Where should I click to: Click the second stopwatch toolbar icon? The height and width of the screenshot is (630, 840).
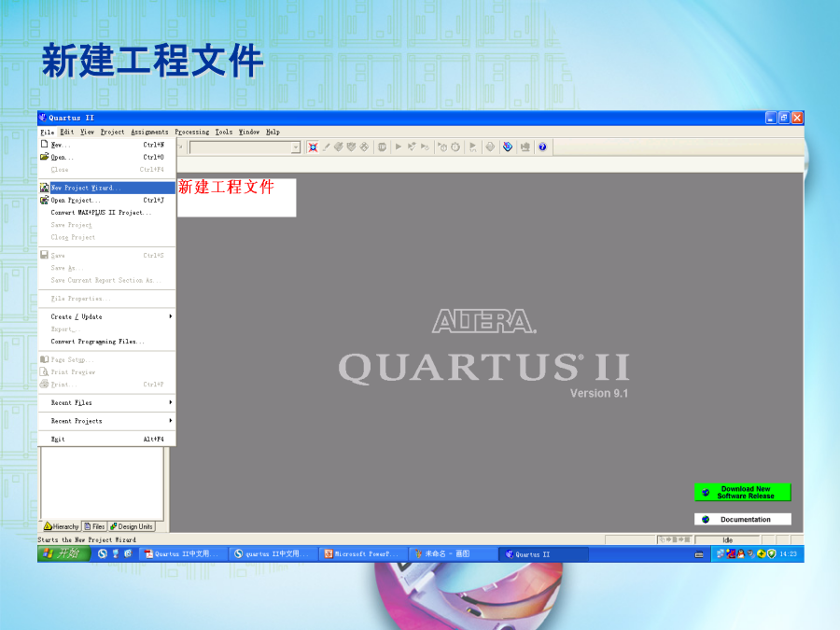(x=455, y=147)
